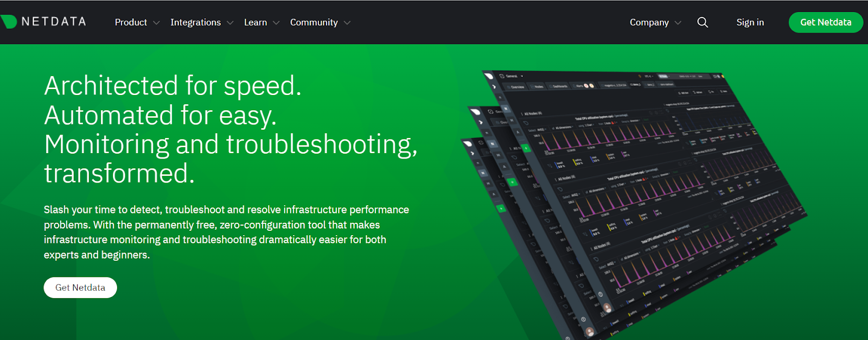Click the Sign in link
This screenshot has height=340, width=868.
750,22
